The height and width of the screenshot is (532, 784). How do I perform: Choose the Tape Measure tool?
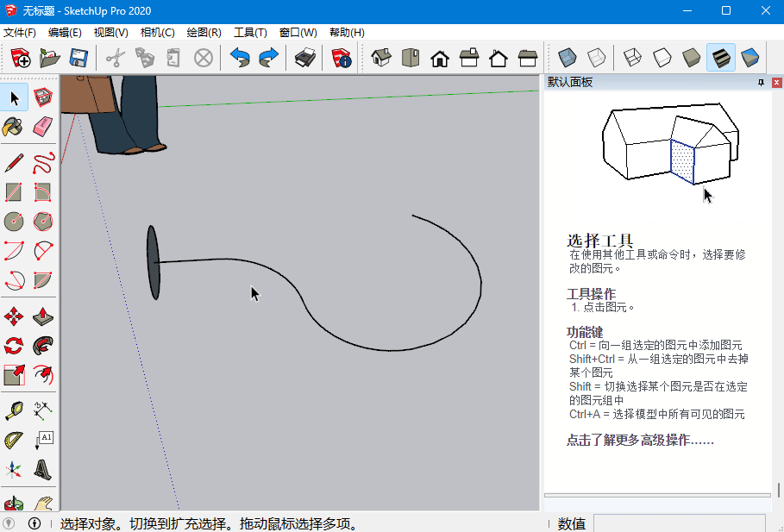click(x=14, y=410)
